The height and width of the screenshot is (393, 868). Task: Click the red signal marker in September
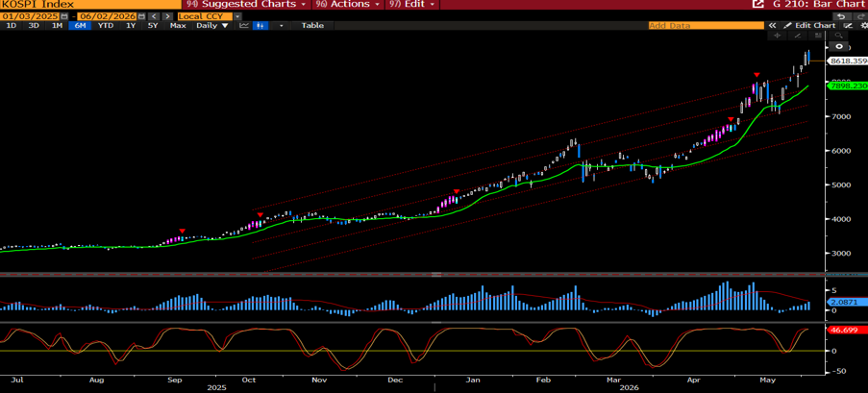pos(182,231)
